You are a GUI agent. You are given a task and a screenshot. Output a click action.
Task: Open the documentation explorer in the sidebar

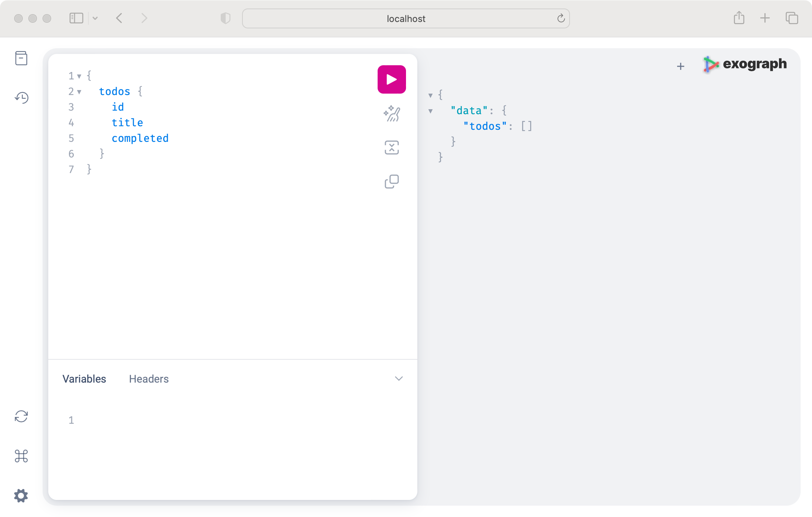(x=21, y=59)
